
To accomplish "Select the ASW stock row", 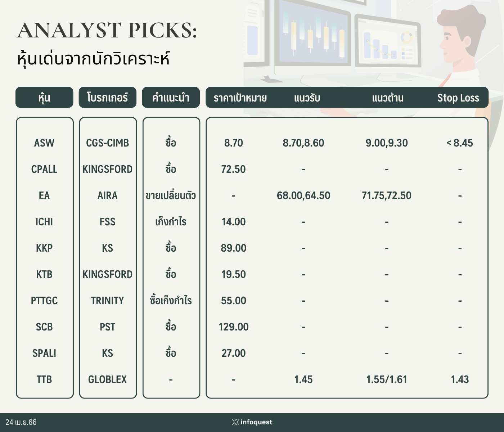I will [252, 143].
